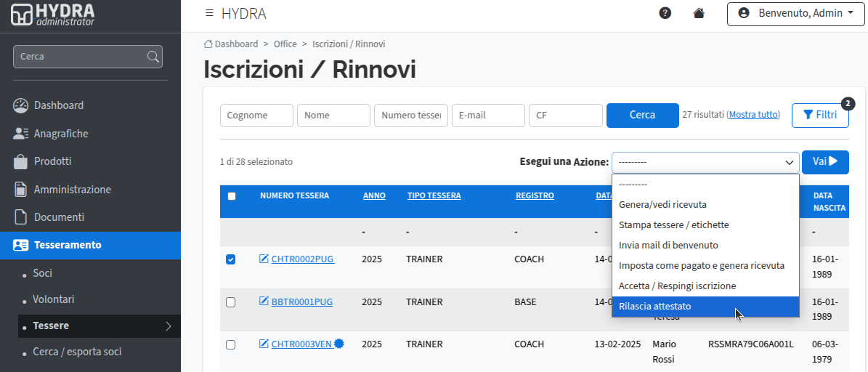Select Accetta / Respingi iscrizione option
The image size is (868, 372).
(705, 286)
